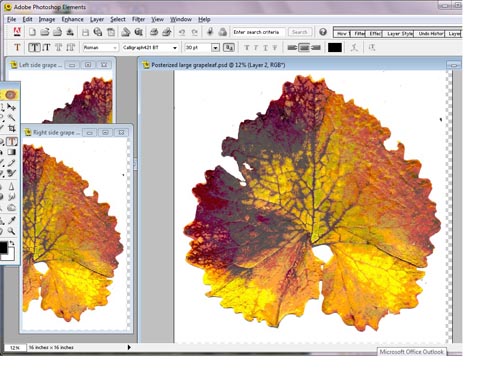Create a new blank file
The height and width of the screenshot is (377, 500).
tap(32, 32)
